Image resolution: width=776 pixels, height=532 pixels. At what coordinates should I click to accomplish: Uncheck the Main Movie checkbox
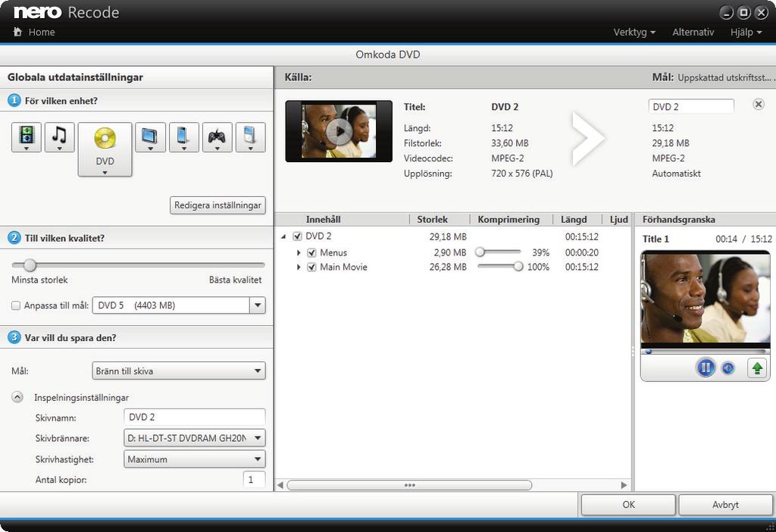[311, 267]
